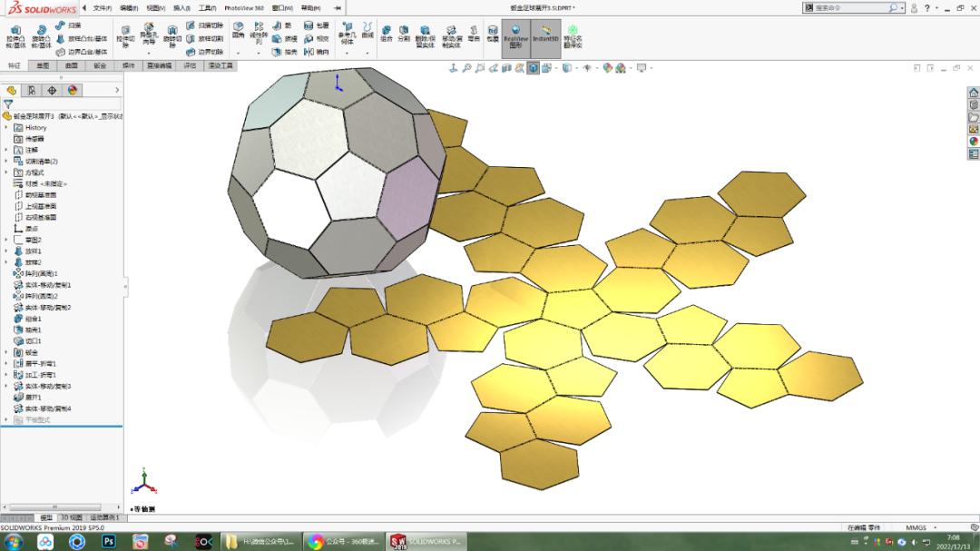Switch to the 钣金 ribbon tab
This screenshot has width=980, height=551.
99,64
